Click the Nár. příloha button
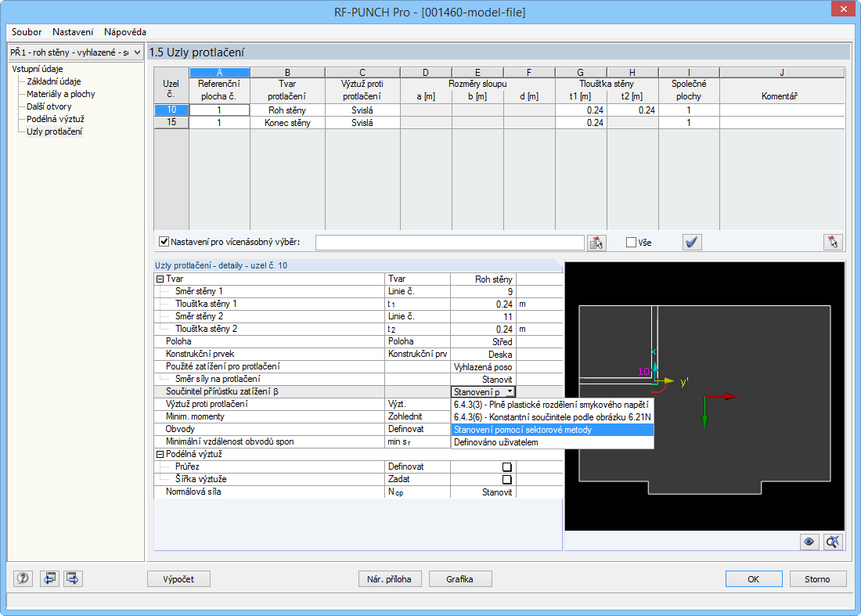The width and height of the screenshot is (861, 616). click(389, 578)
